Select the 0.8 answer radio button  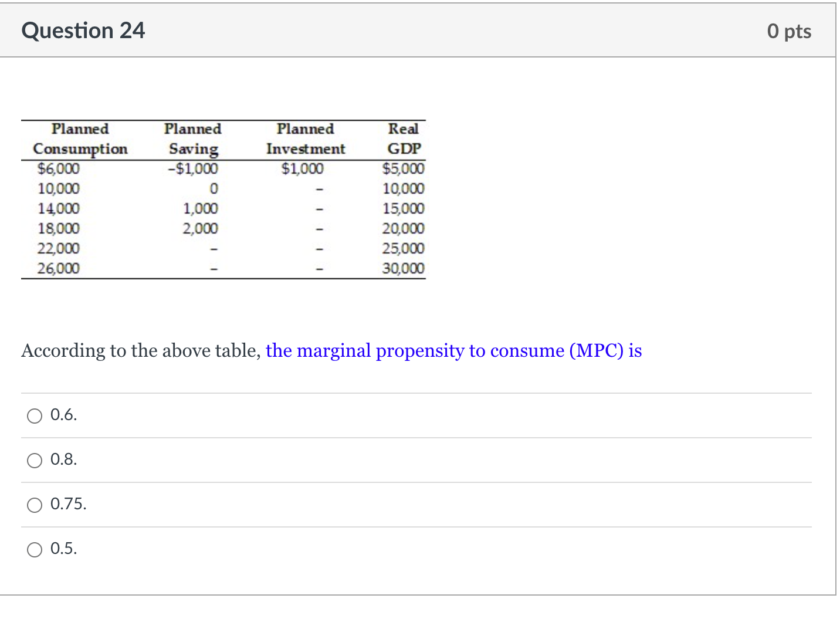coord(34,461)
